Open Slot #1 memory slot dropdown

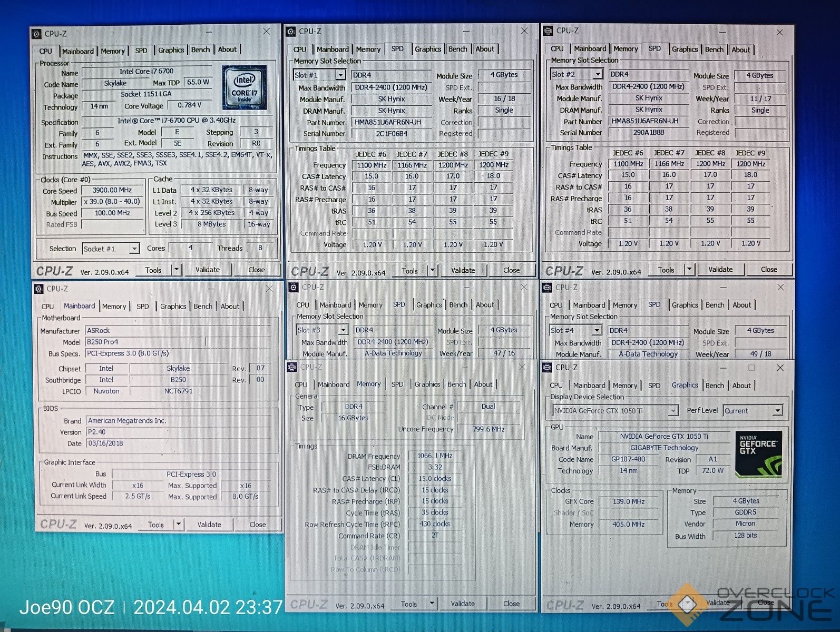pos(340,75)
